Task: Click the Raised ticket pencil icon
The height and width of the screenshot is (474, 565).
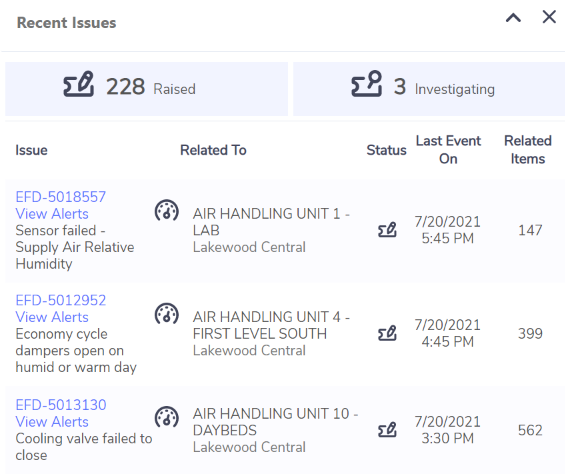Action: click(x=79, y=84)
